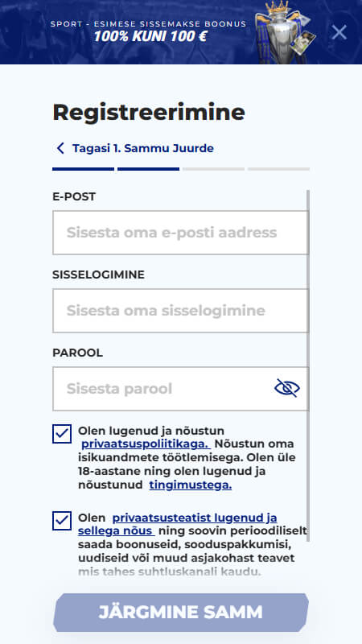Click the fourth progress step bar
362x644 pixels.
(x=278, y=169)
